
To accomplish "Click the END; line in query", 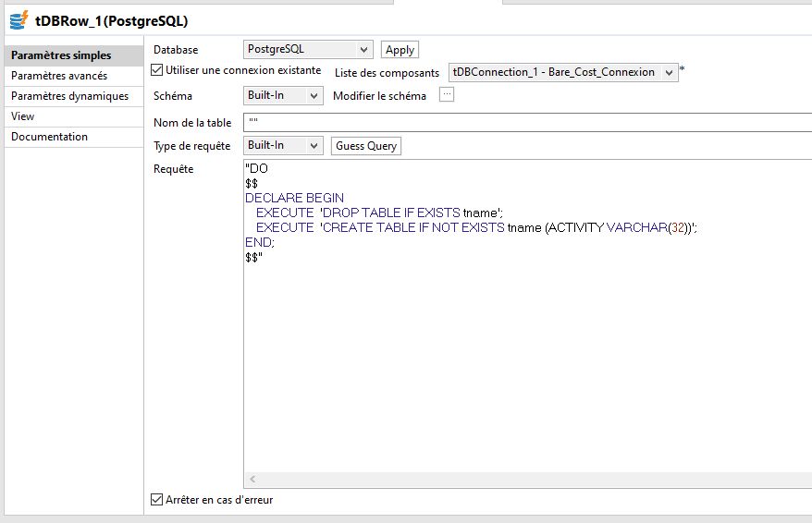I will click(x=260, y=242).
